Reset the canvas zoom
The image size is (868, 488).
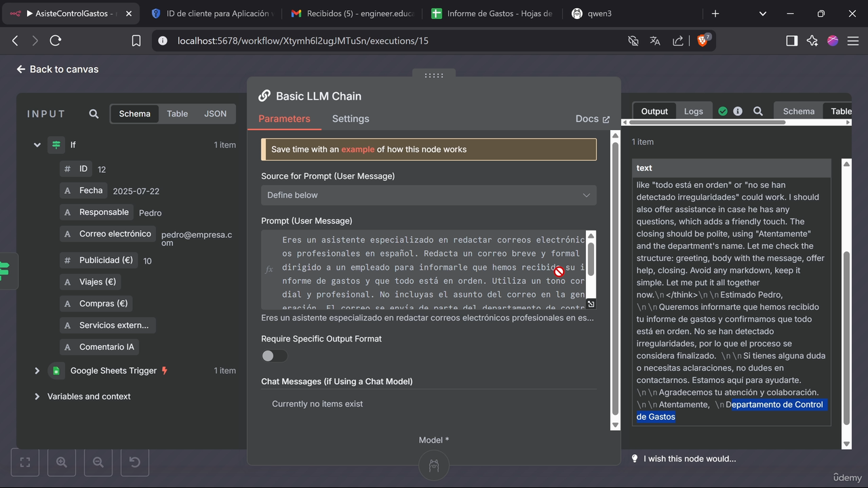coord(135,462)
